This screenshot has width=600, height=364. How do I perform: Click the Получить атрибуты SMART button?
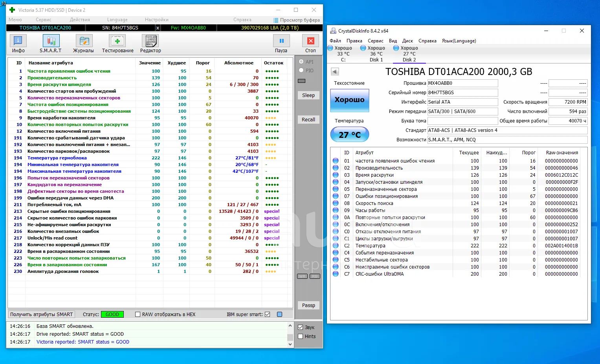41,314
